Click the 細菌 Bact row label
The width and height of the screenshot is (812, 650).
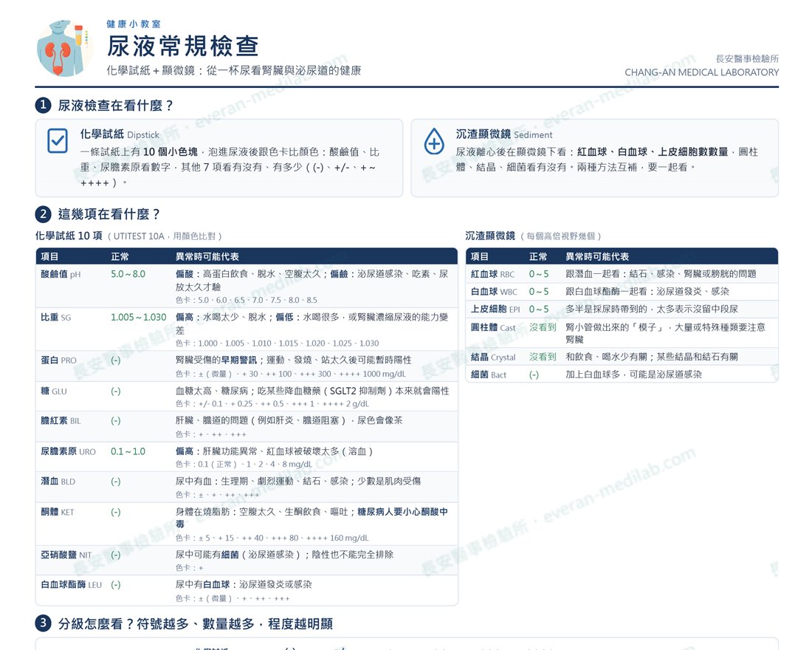click(x=489, y=374)
